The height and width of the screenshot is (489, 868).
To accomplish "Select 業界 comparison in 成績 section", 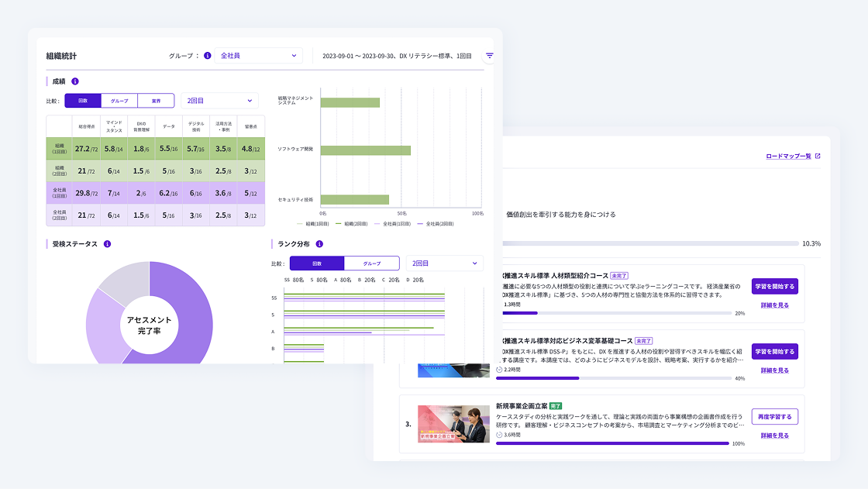I will click(156, 101).
